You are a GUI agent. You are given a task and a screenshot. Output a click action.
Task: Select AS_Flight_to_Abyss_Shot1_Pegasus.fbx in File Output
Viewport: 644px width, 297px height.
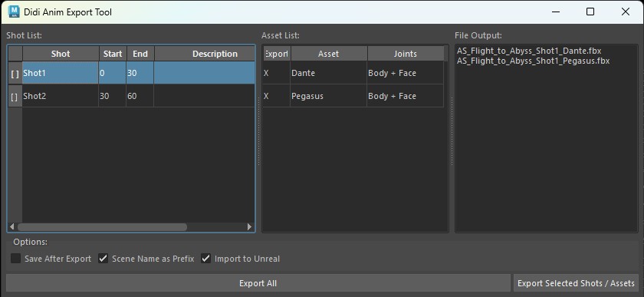click(x=533, y=61)
